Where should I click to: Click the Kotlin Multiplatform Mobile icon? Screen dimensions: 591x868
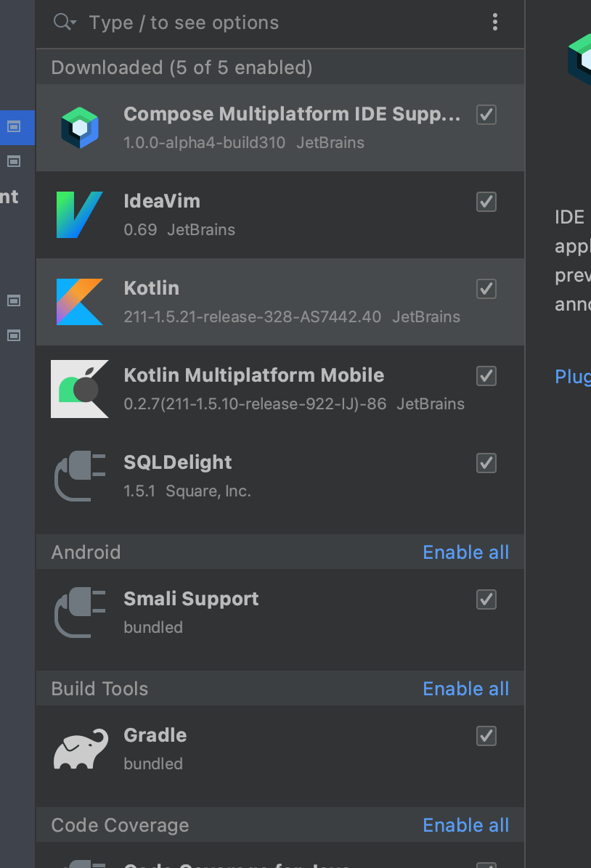click(79, 389)
